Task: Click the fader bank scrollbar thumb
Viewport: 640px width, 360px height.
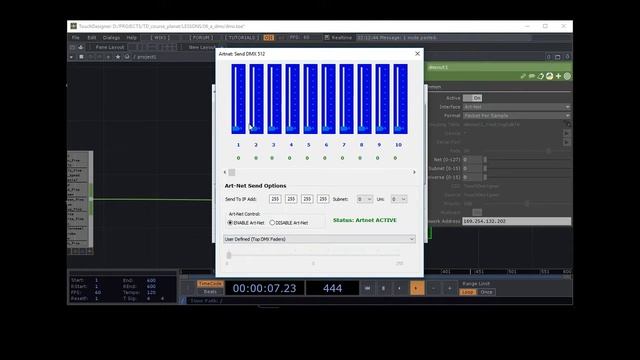Action: (x=232, y=172)
